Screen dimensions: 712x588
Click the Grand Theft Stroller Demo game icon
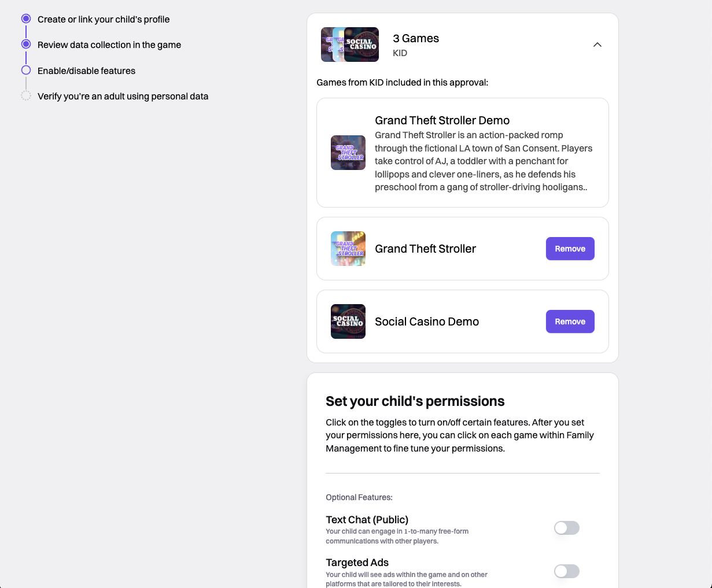pyautogui.click(x=348, y=153)
